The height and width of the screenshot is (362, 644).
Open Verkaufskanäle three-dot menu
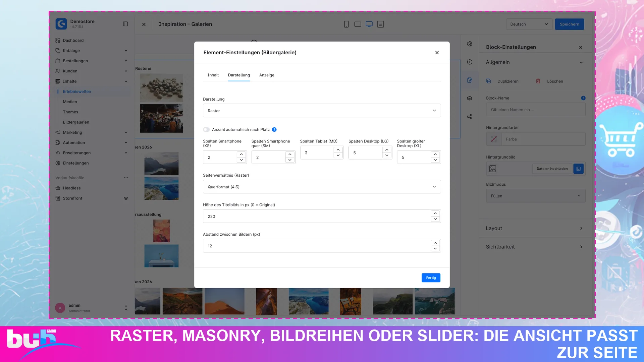tap(126, 178)
